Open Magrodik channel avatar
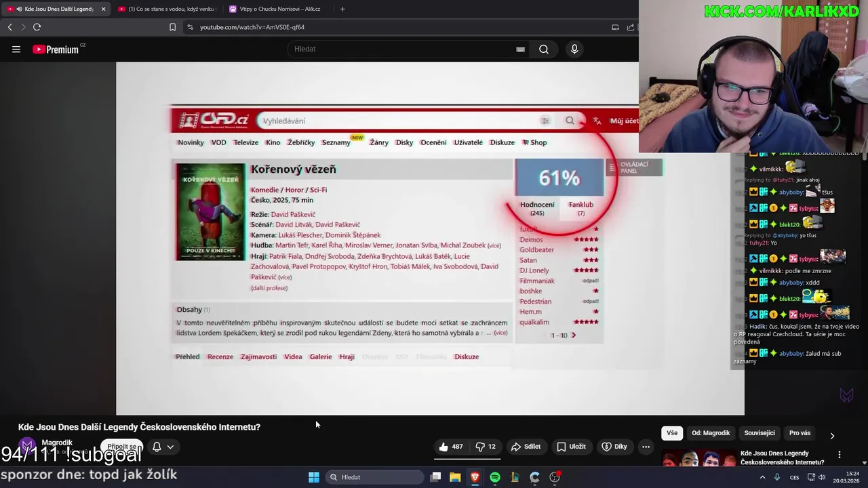868x488 pixels. (26, 447)
